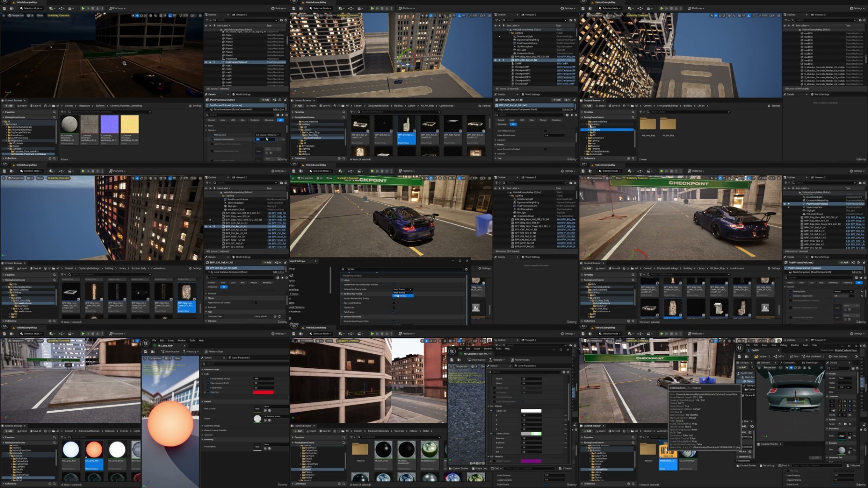Open the Diff dropdown in CarBP toolbar

click(x=780, y=356)
